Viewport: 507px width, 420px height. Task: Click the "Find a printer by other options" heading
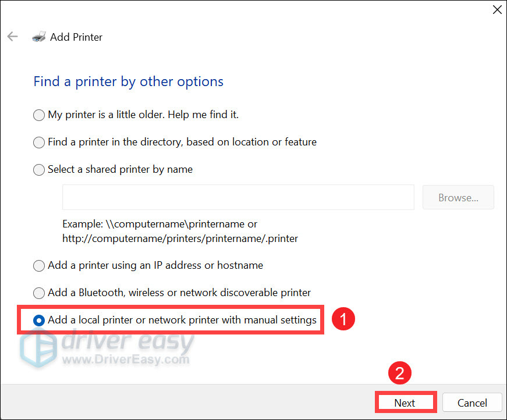pyautogui.click(x=129, y=81)
